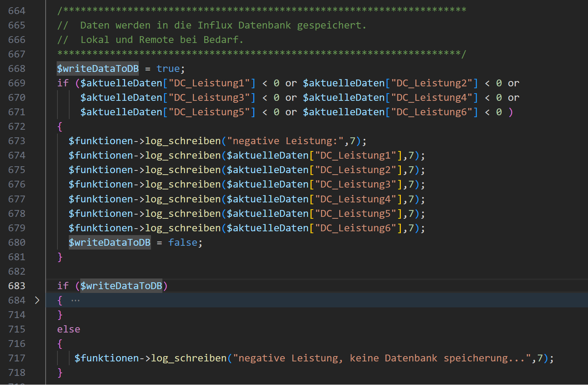Click the opening brace on line 672
This screenshot has width=588, height=385.
[x=60, y=127]
